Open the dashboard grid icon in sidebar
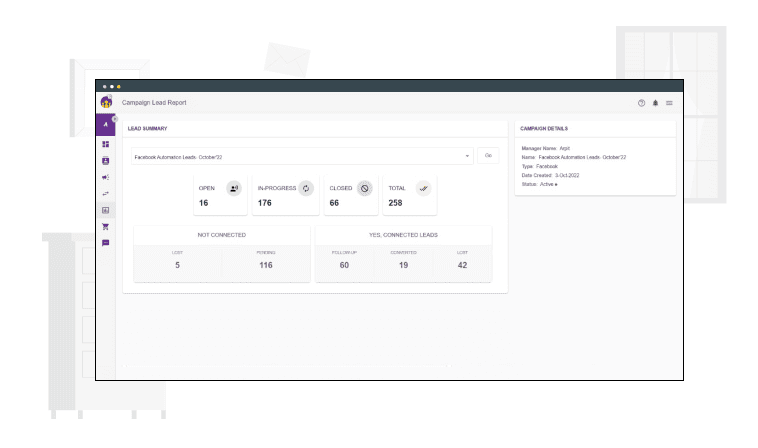The height and width of the screenshot is (448, 758). 106,143
